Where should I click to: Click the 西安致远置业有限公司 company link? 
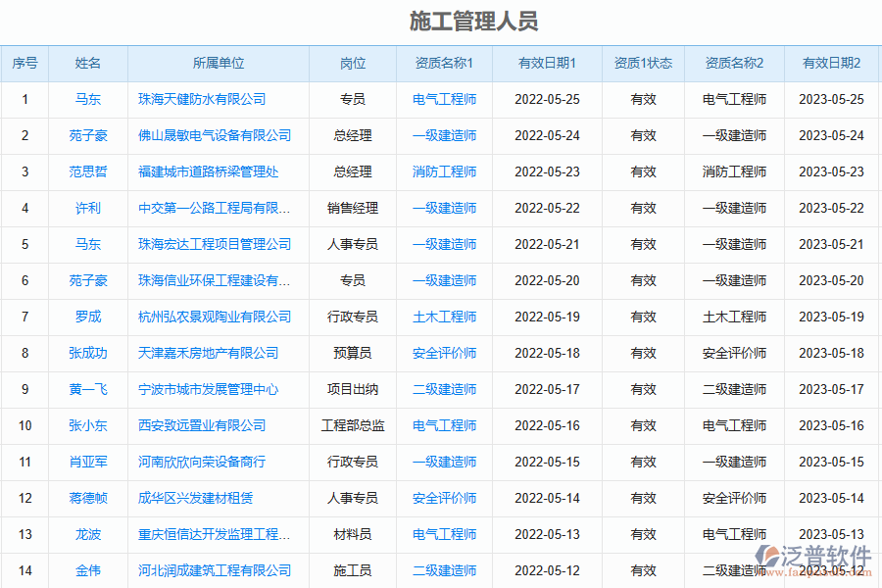(x=202, y=425)
